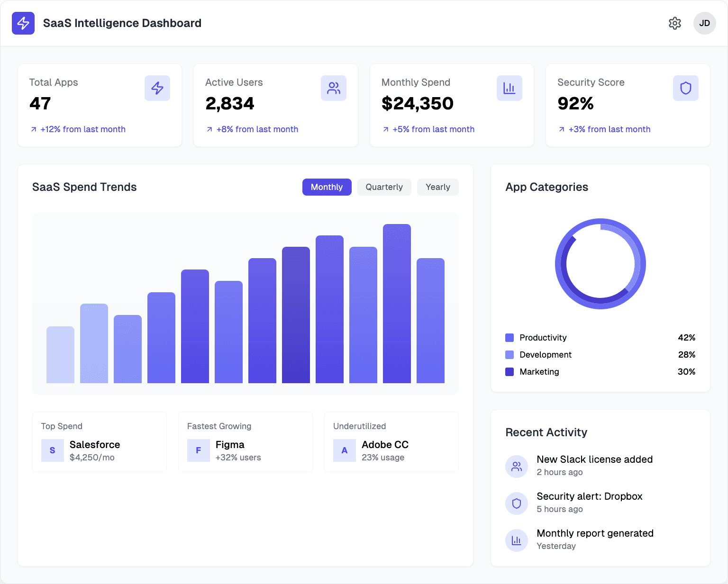Click the Total Apps lightning icon
This screenshot has height=584, width=728.
[157, 88]
